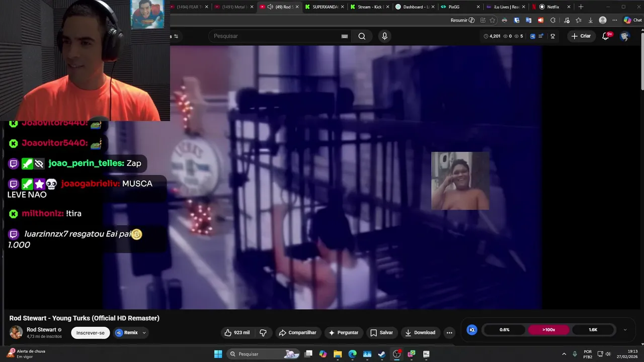
Task: Open the browser Downloads icon
Action: coord(591,20)
